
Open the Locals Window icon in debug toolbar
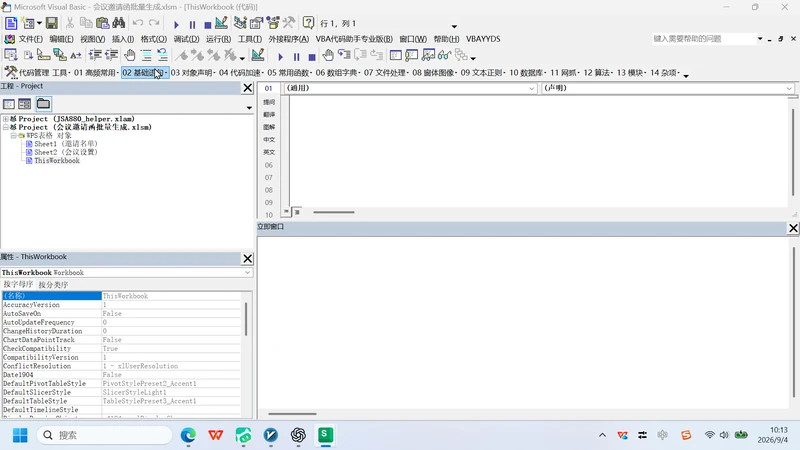coord(395,55)
